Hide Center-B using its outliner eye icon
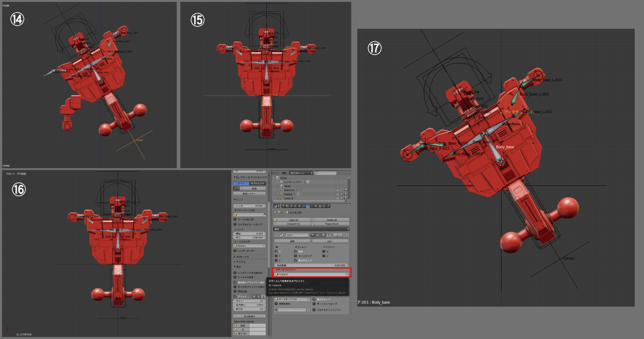This screenshot has width=644, height=339. coord(338,198)
